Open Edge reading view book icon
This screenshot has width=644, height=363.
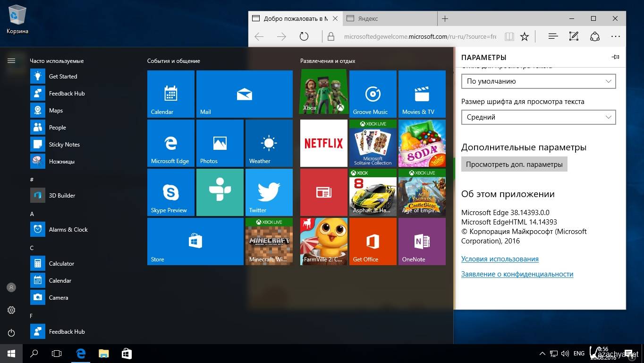(x=508, y=36)
